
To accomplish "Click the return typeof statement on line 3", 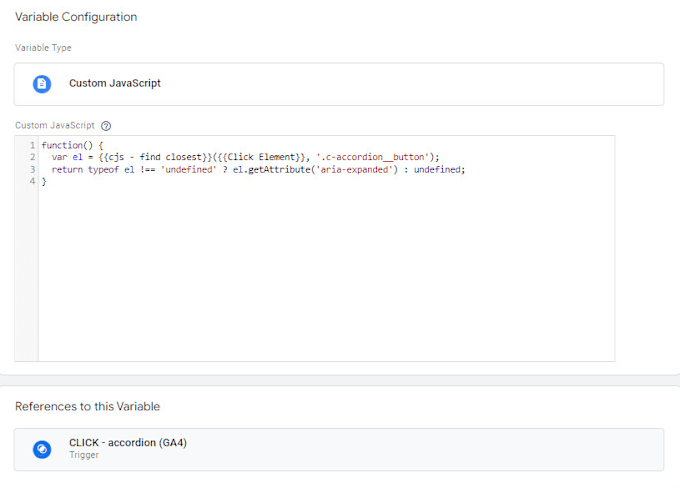I will pos(258,170).
